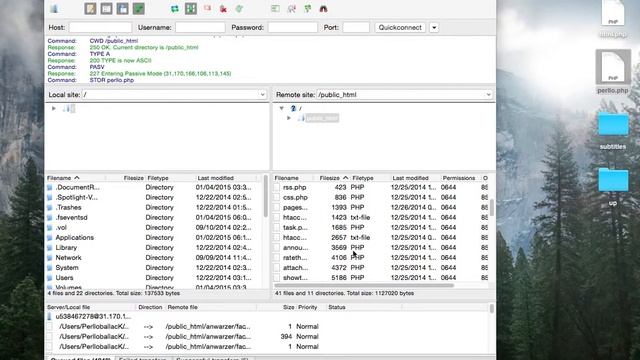Toggle the local directory tree display

[107, 9]
